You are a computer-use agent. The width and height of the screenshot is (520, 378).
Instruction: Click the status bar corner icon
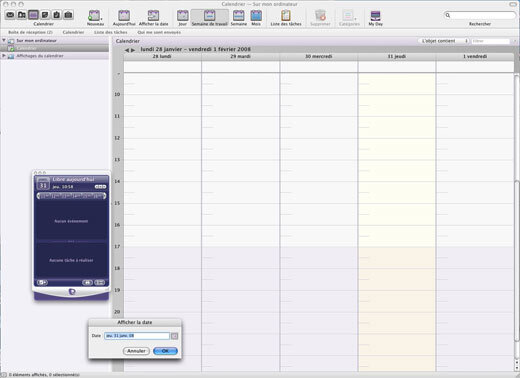[x=4, y=375]
